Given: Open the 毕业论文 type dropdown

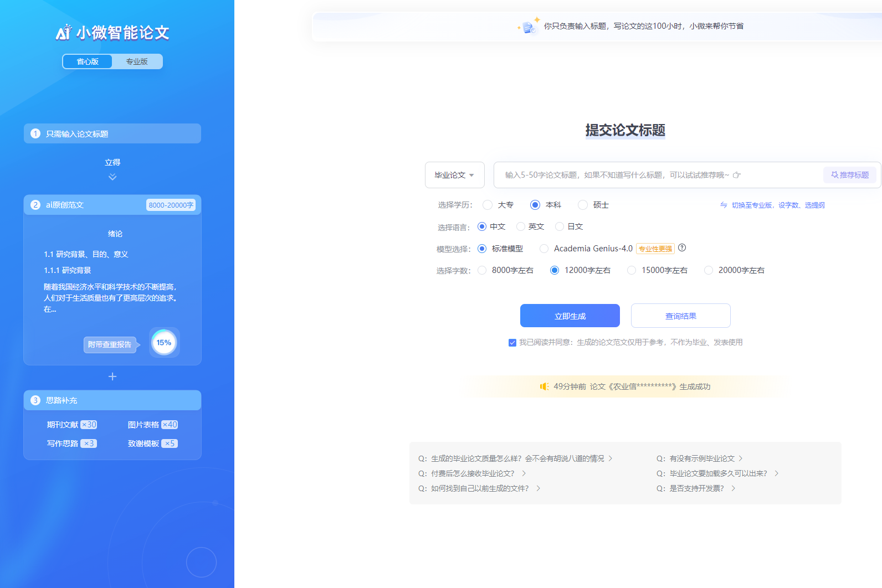Looking at the screenshot, I should point(455,175).
